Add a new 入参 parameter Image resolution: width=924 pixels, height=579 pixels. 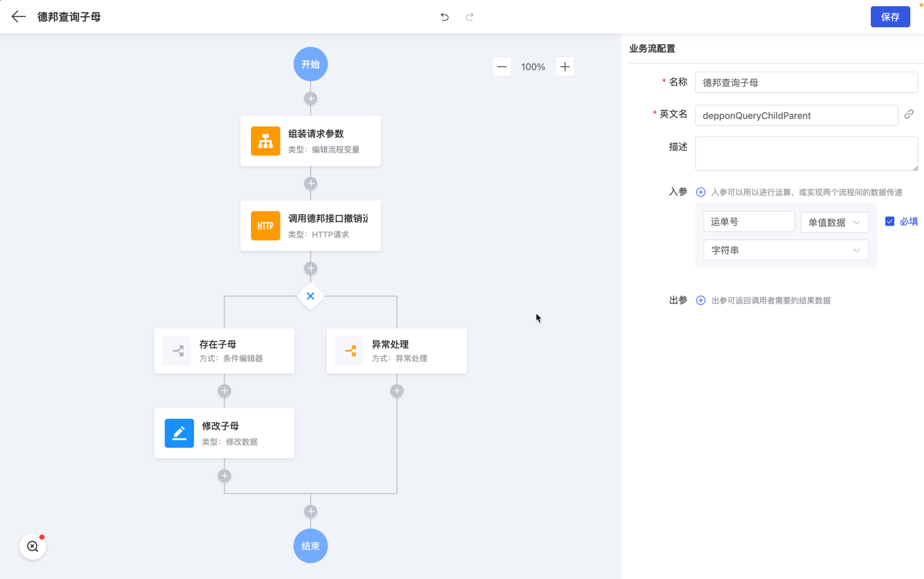(700, 192)
